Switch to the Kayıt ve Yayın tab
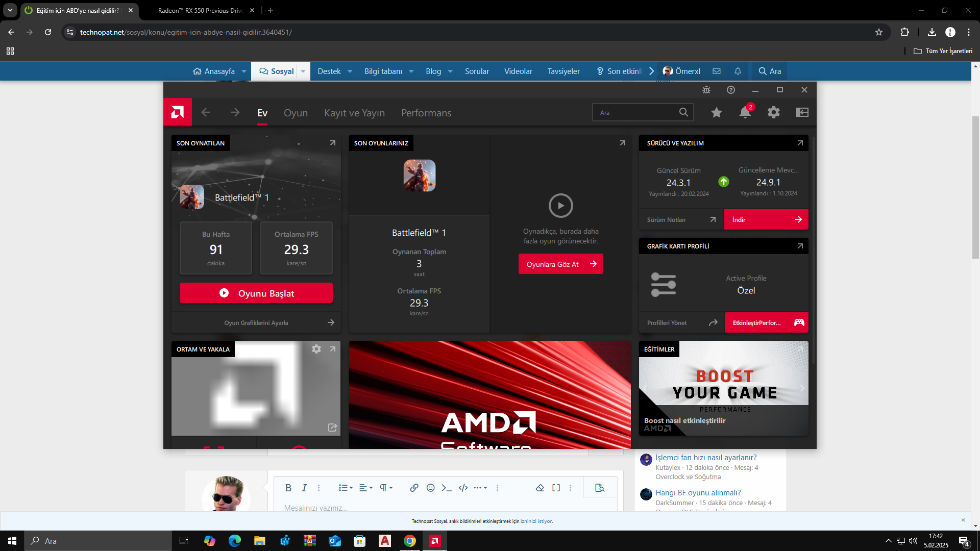This screenshot has width=980, height=551. (354, 113)
